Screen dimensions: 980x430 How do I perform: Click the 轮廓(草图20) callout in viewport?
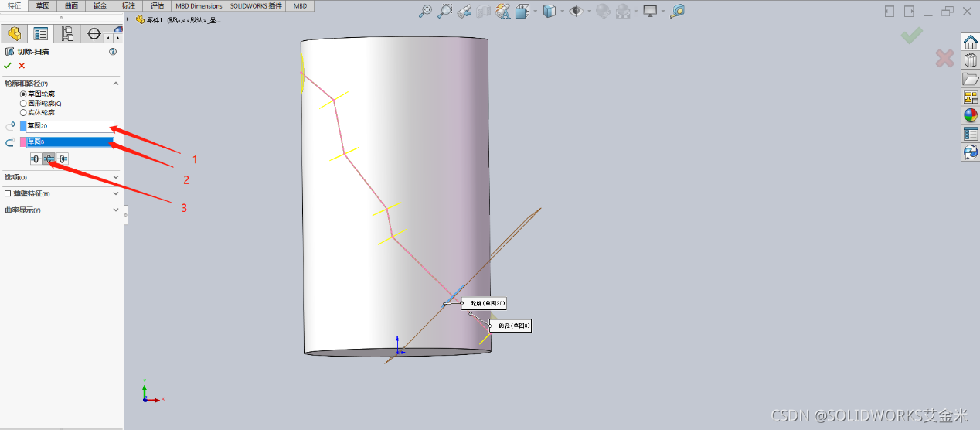pyautogui.click(x=484, y=303)
